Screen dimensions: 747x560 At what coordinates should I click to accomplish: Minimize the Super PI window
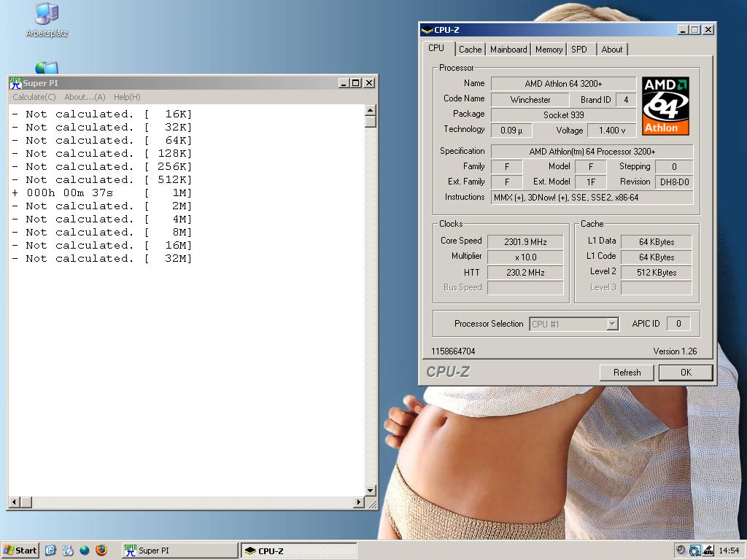coord(344,83)
